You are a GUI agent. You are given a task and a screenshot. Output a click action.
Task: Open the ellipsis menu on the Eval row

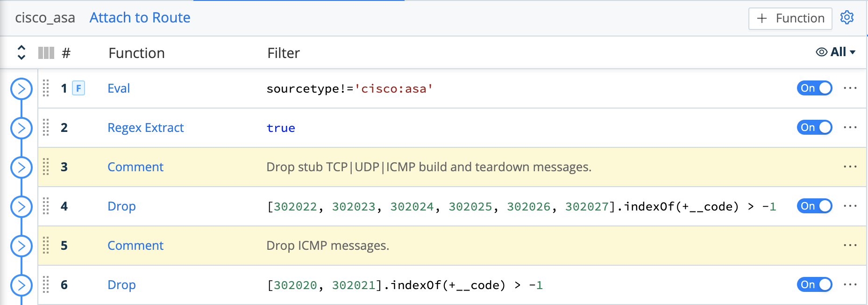pos(851,88)
